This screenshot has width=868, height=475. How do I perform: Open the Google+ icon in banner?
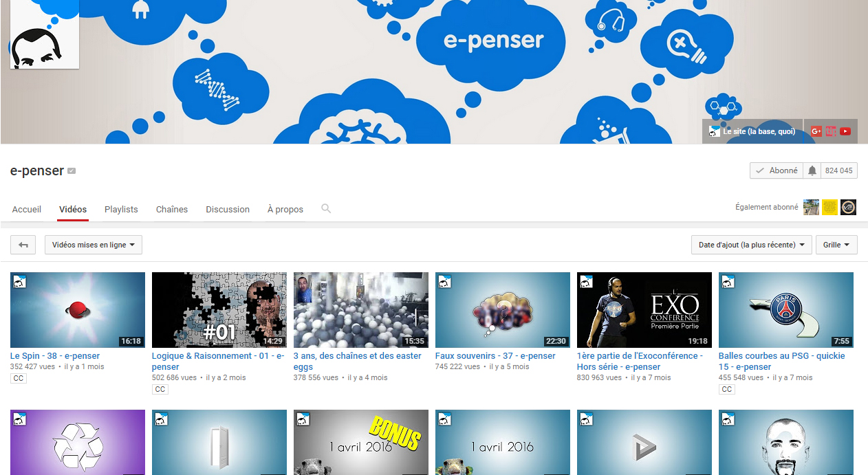tap(816, 131)
